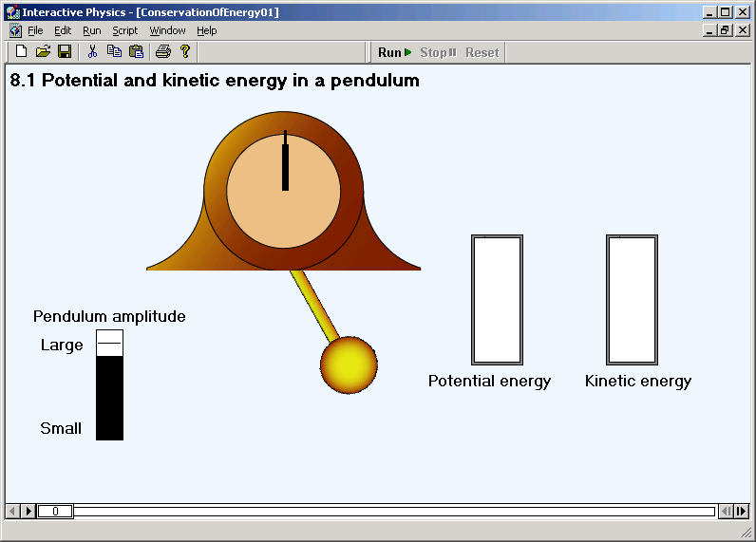The image size is (756, 542).
Task: Start the simulation with Run button
Action: click(395, 52)
